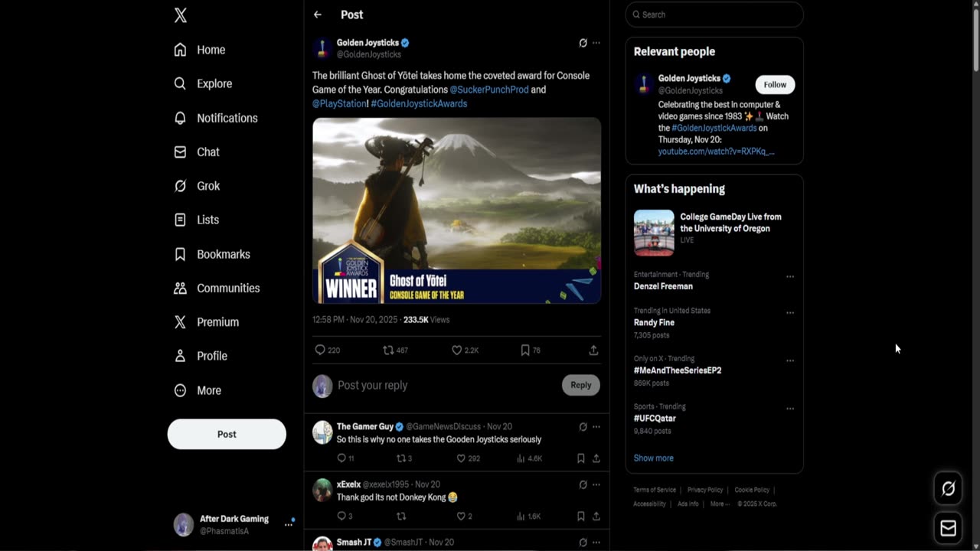The width and height of the screenshot is (980, 551).
Task: Click Show more under What's happening
Action: pos(654,458)
